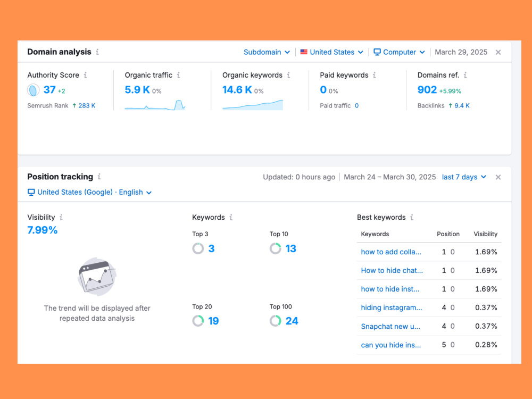Click info icon beside Paid keywords
This screenshot has height=399, width=532.
[374, 75]
